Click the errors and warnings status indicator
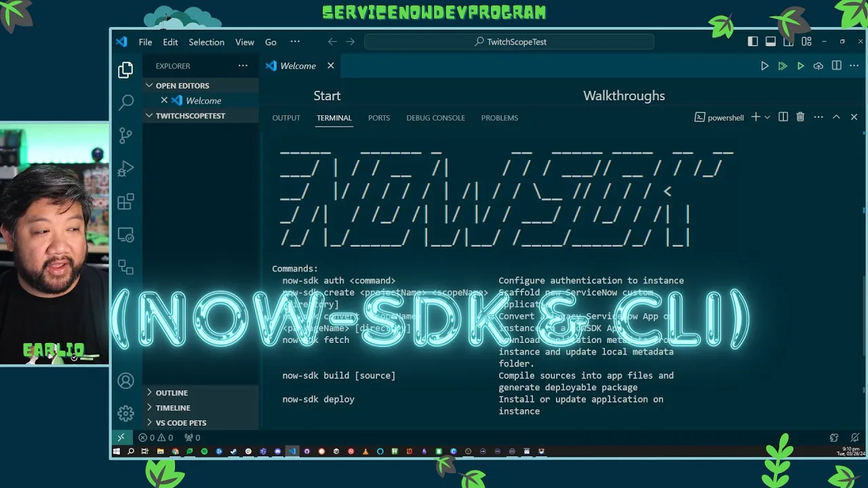This screenshot has height=488, width=868. tap(157, 437)
